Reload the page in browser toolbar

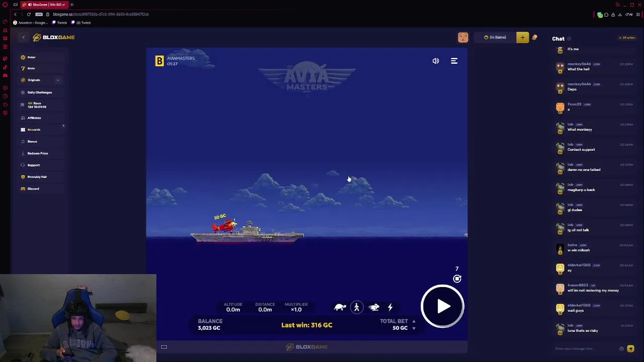point(29,14)
